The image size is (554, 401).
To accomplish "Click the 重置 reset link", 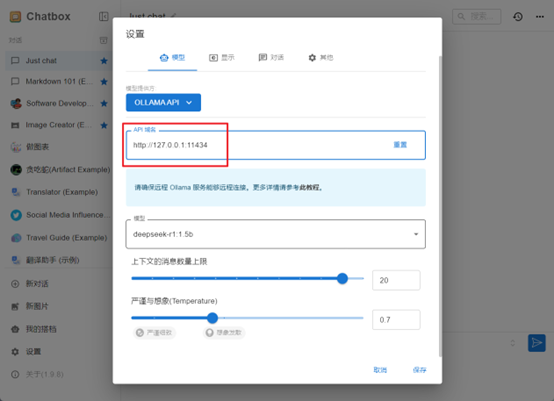I will [x=400, y=145].
